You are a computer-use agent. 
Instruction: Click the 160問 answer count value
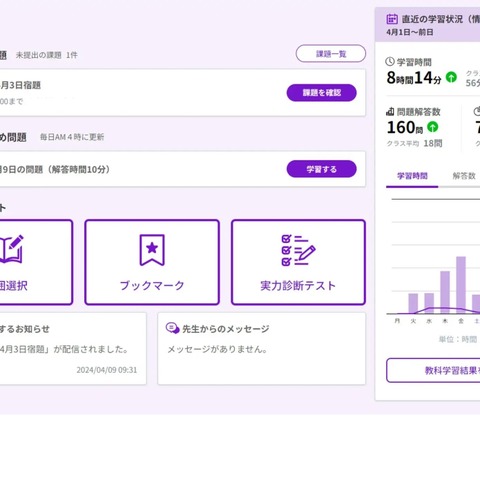(x=405, y=127)
